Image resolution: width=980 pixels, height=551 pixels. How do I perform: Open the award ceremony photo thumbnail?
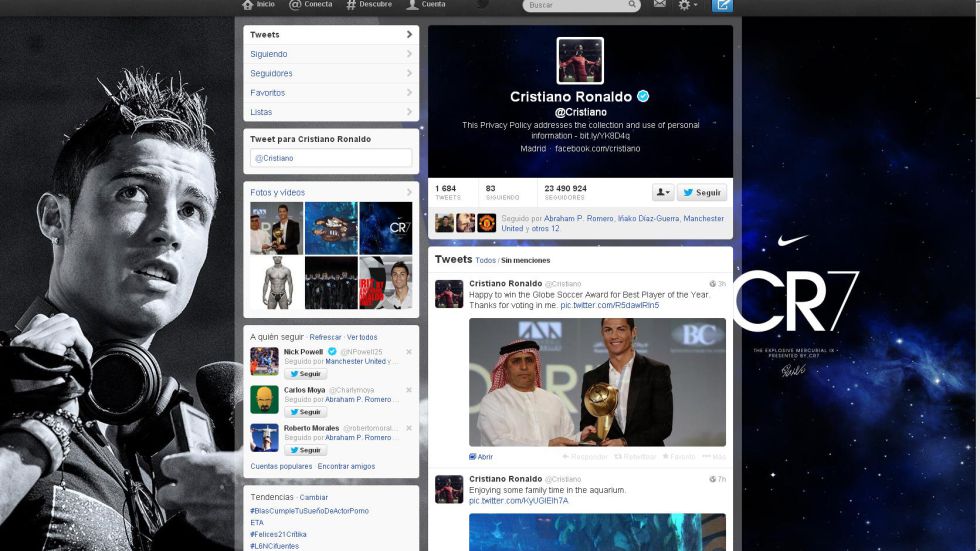[276, 228]
